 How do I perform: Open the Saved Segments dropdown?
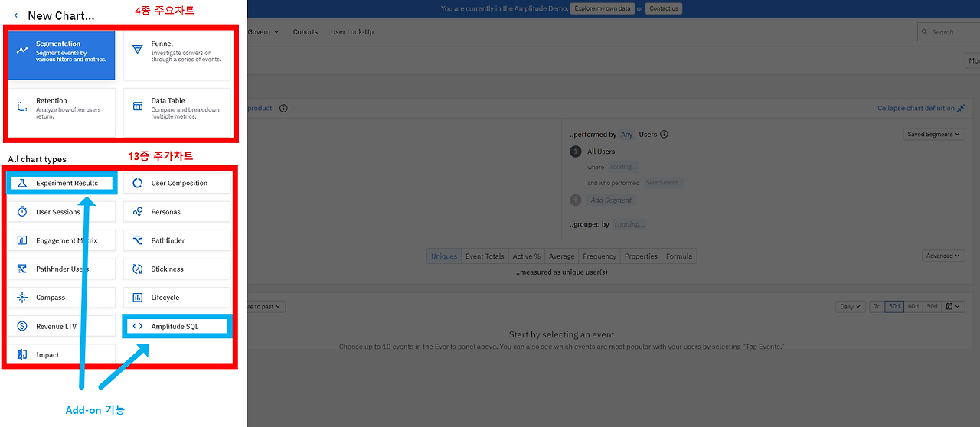[933, 134]
